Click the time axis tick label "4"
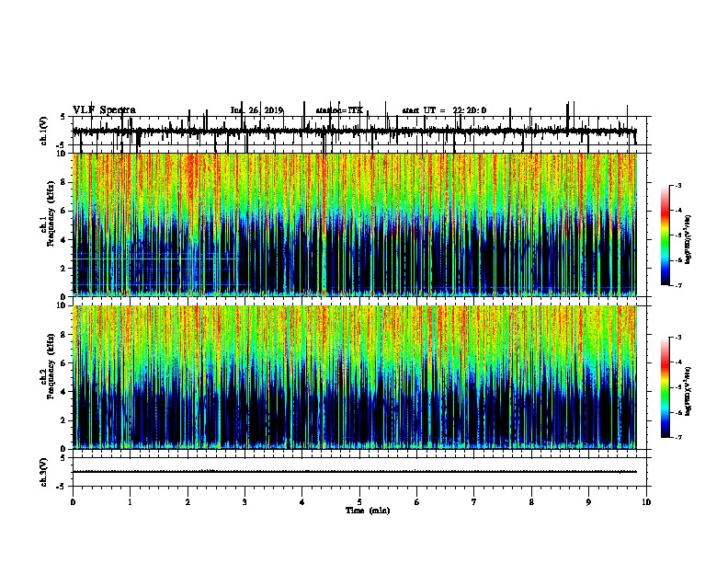728x563 pixels. [302, 502]
